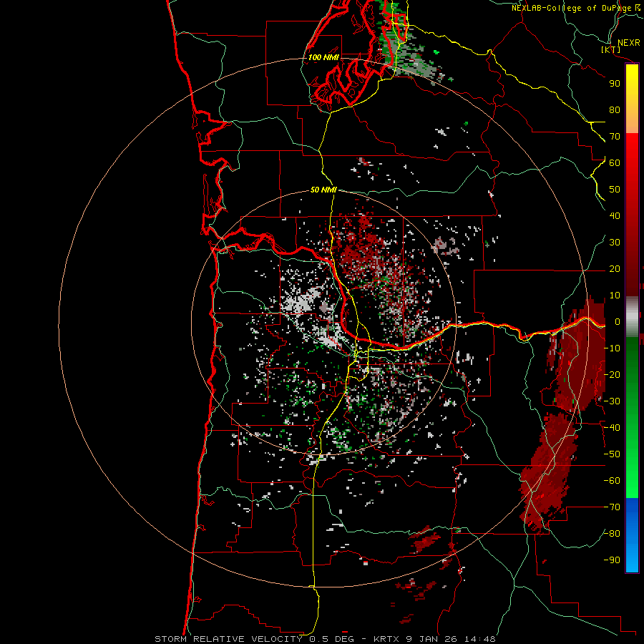
Task: Click the Storm Relative Velocity caption text
Action: [x=228, y=639]
